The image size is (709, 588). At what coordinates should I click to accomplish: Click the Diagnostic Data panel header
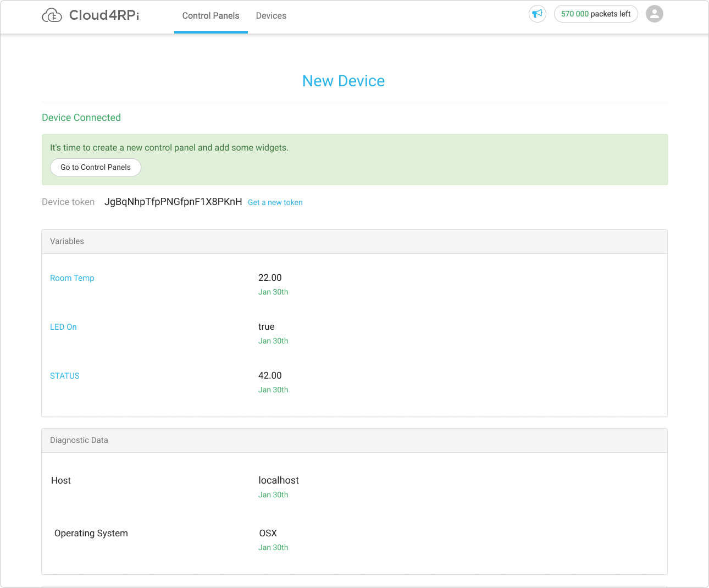(354, 440)
